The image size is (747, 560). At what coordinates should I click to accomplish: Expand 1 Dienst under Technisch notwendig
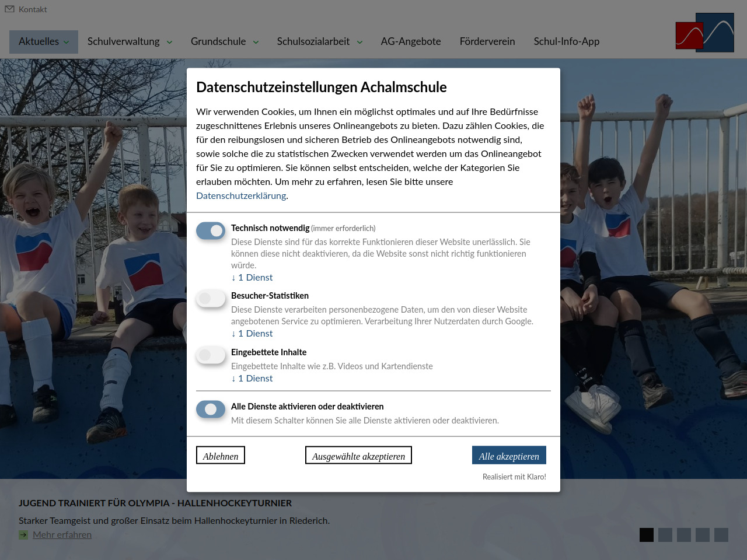coord(252,278)
